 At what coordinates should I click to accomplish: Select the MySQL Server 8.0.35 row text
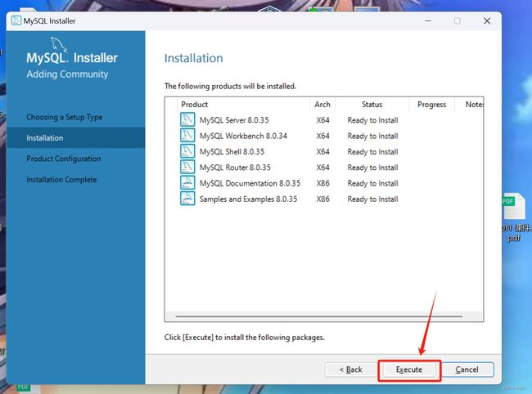(234, 120)
